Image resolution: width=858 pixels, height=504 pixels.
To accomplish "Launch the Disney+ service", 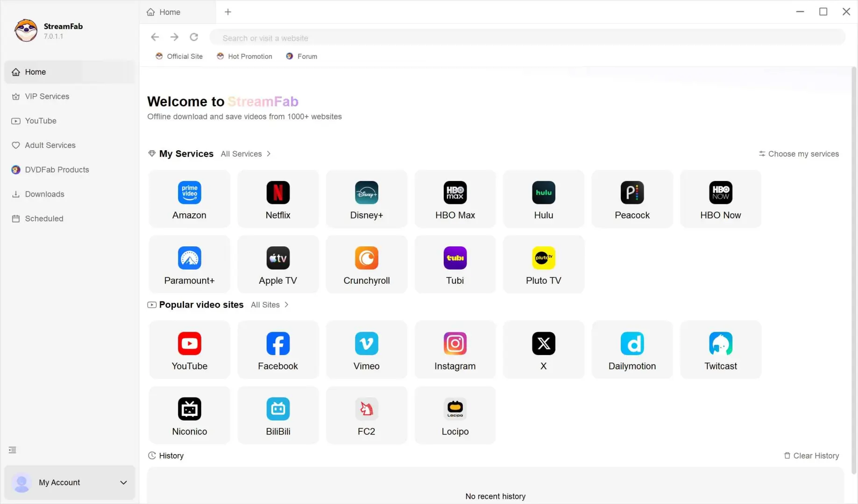I will coord(367,199).
